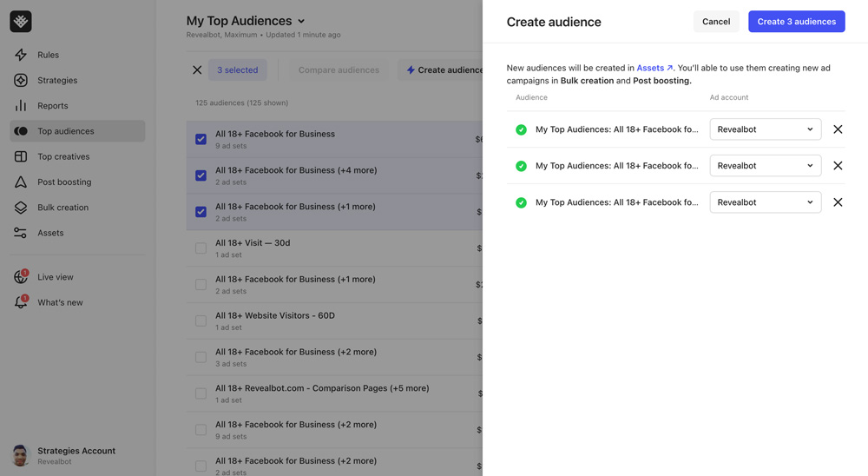Open first audience's Revealbot ad account dropdown
Viewport: 868px width, 476px height.
765,129
